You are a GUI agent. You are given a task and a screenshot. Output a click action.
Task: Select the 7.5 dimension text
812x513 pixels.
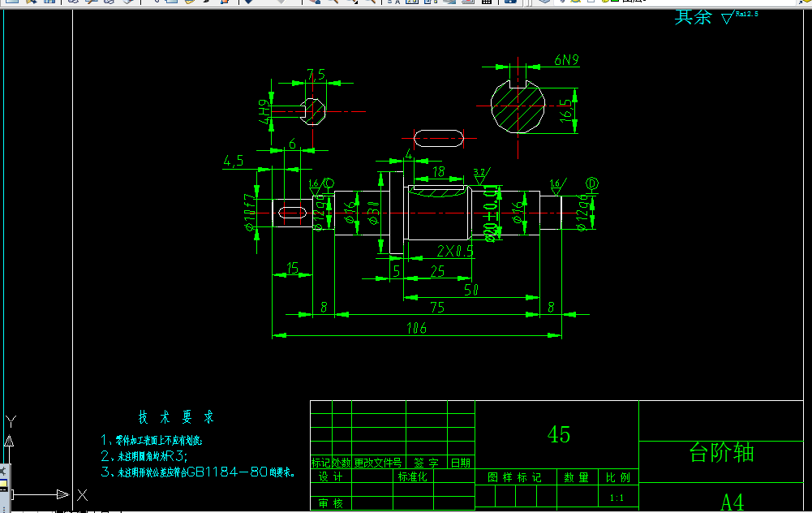pos(316,75)
